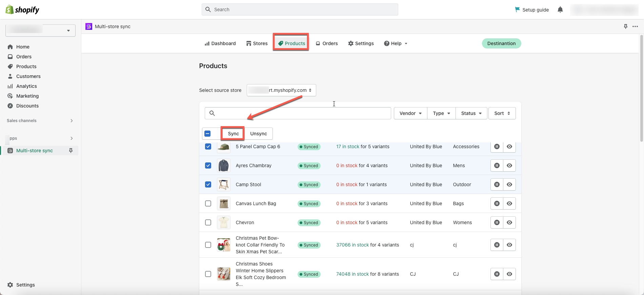The image size is (644, 295).
Task: Open the store switcher dropdown in sidebar
Action: click(40, 31)
